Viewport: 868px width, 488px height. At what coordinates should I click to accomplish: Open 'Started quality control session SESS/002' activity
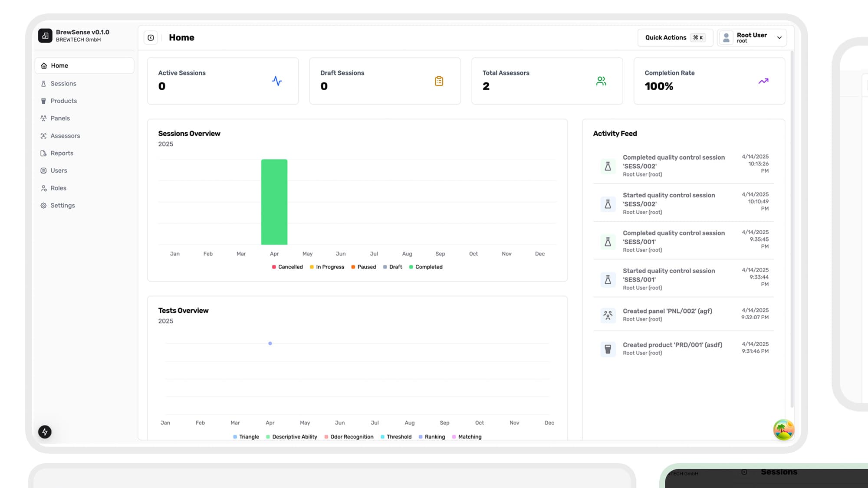(x=684, y=203)
